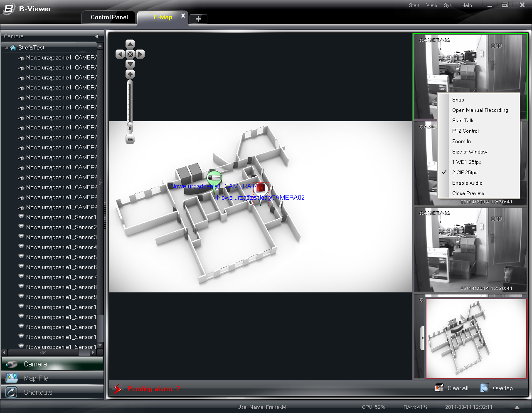Collapse the Camera panel with the arrow

pyautogui.click(x=97, y=37)
